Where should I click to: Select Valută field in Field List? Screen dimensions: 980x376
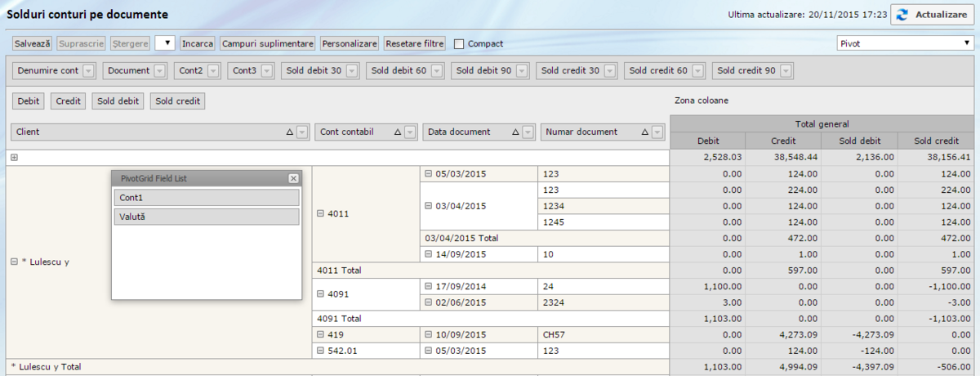point(207,217)
